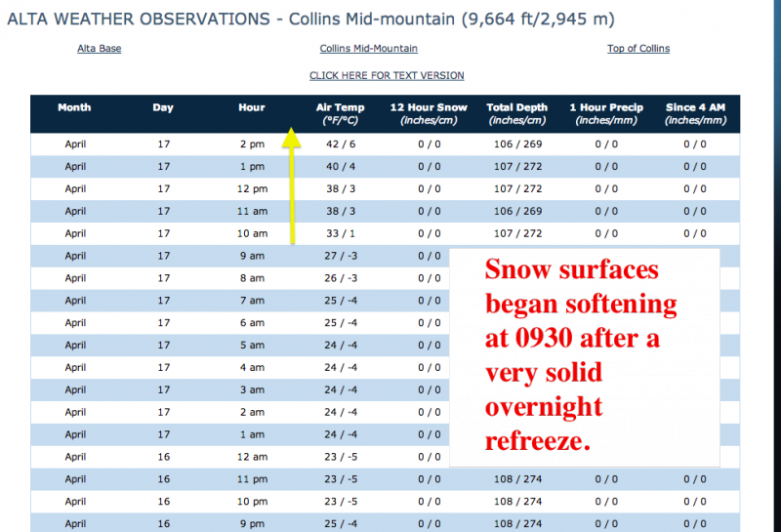Click the 23 / -5 temp in the 12 am row

(341, 457)
